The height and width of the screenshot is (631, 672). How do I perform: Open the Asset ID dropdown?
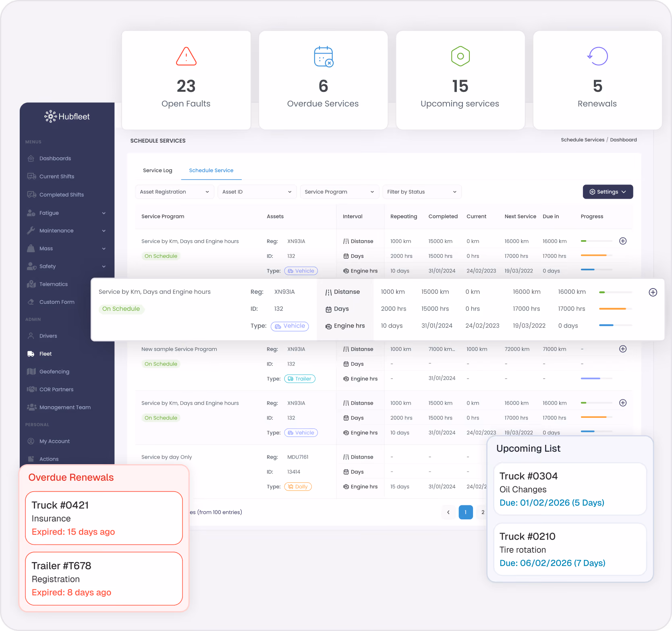pyautogui.click(x=257, y=192)
